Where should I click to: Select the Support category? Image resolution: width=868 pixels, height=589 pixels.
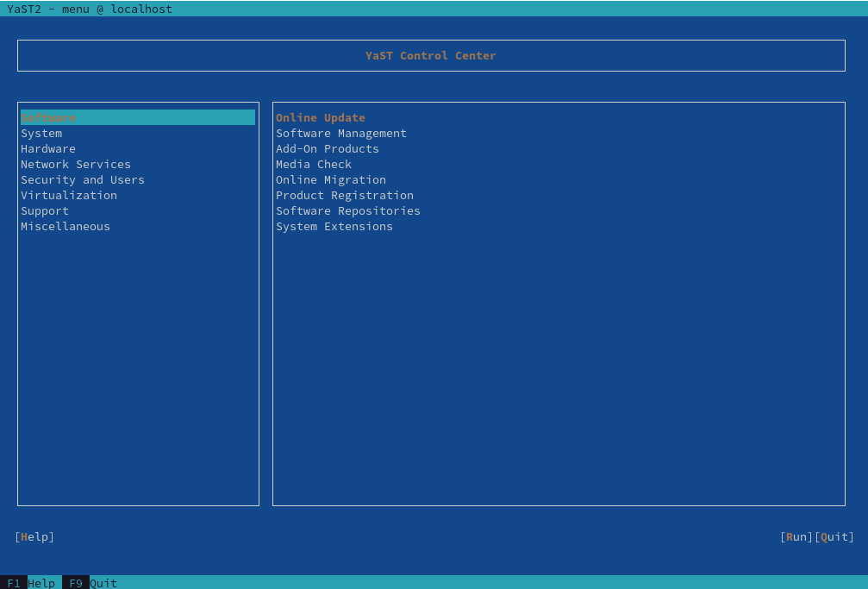45,210
